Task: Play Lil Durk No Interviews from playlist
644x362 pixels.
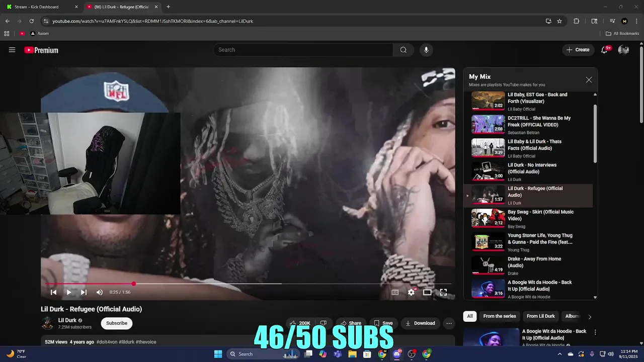Action: (x=527, y=172)
